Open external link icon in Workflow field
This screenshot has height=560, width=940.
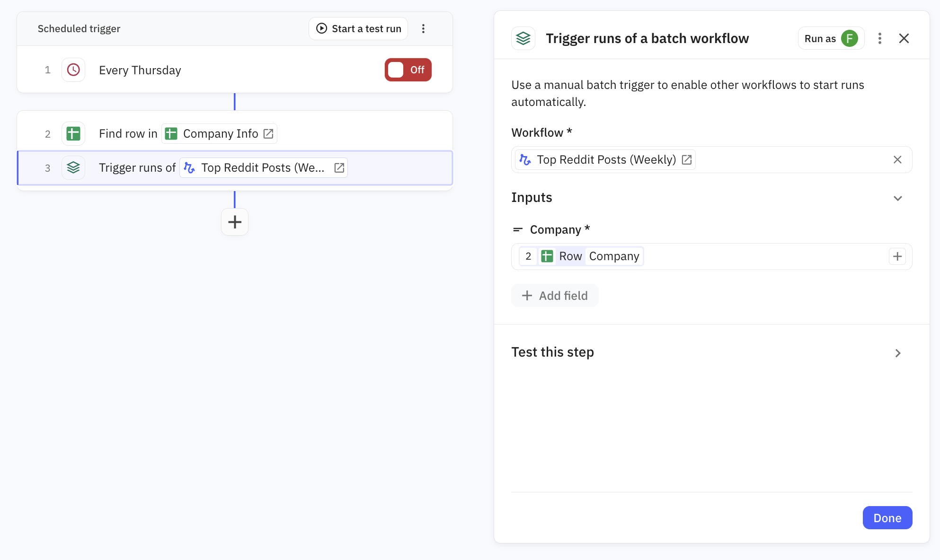pos(687,160)
